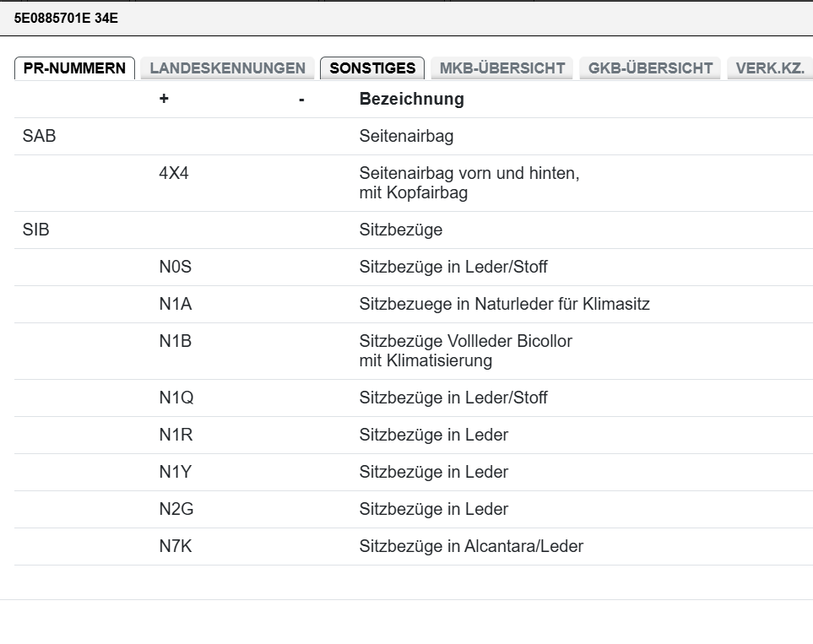Open the LANDESKENNUNGEN tab

227,68
